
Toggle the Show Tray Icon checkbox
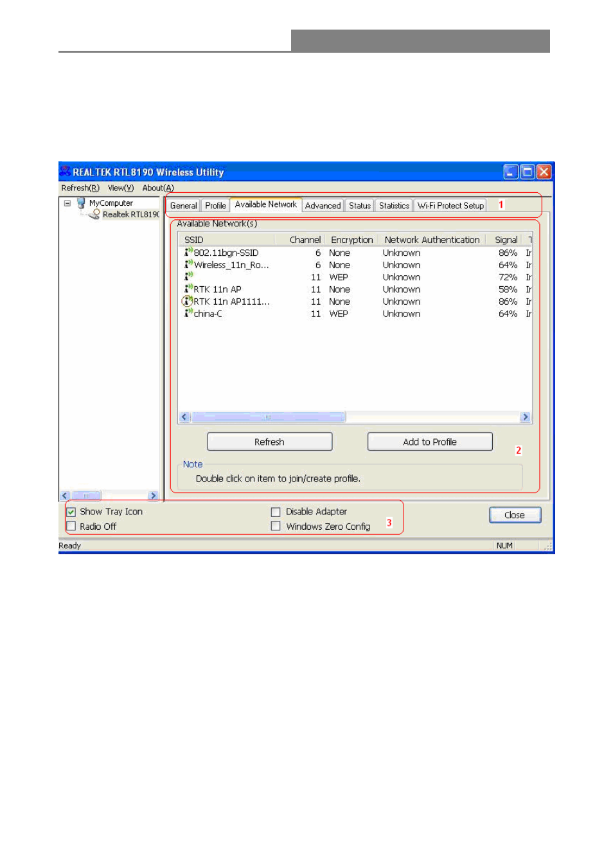point(71,512)
